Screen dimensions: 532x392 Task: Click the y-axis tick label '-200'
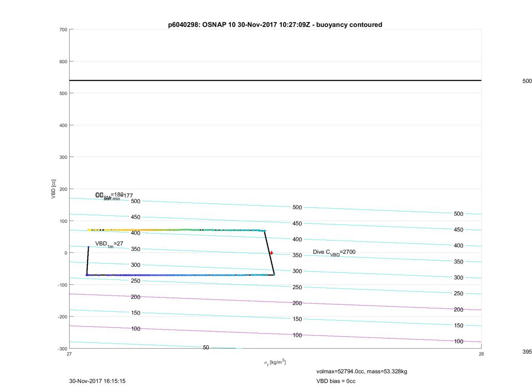pyautogui.click(x=63, y=317)
